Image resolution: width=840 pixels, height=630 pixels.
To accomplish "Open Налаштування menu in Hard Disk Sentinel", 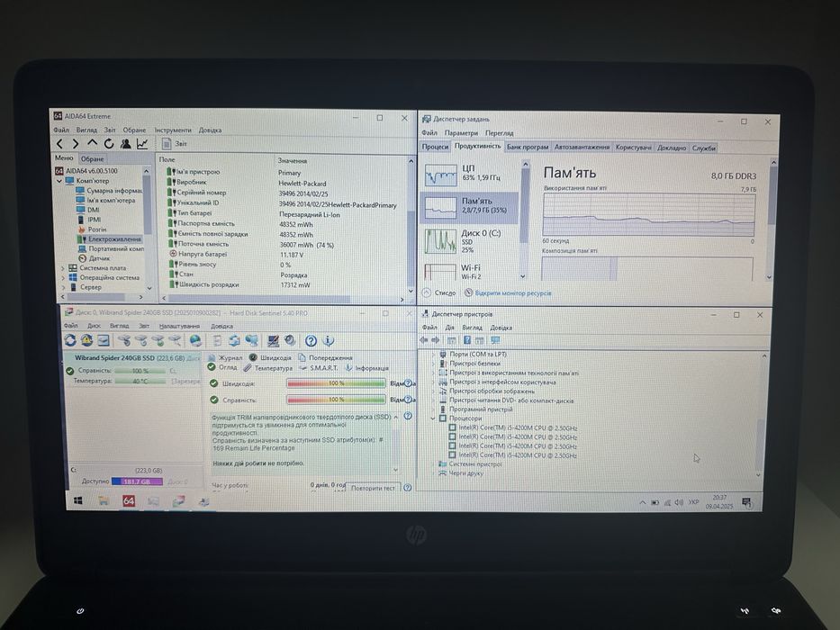I will tap(179, 326).
